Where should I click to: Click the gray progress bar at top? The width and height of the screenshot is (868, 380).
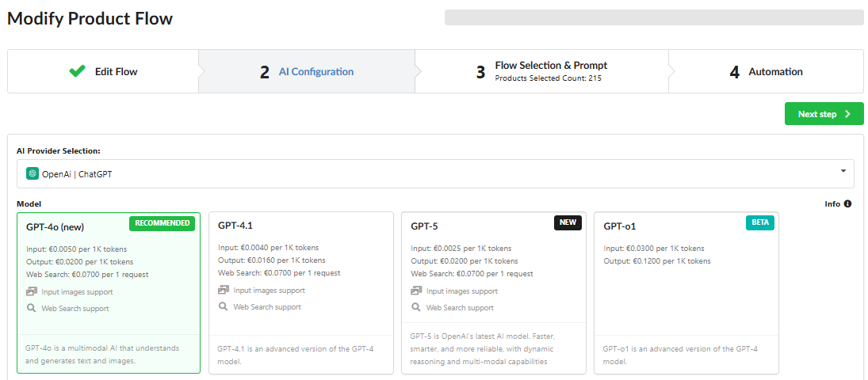(x=654, y=17)
